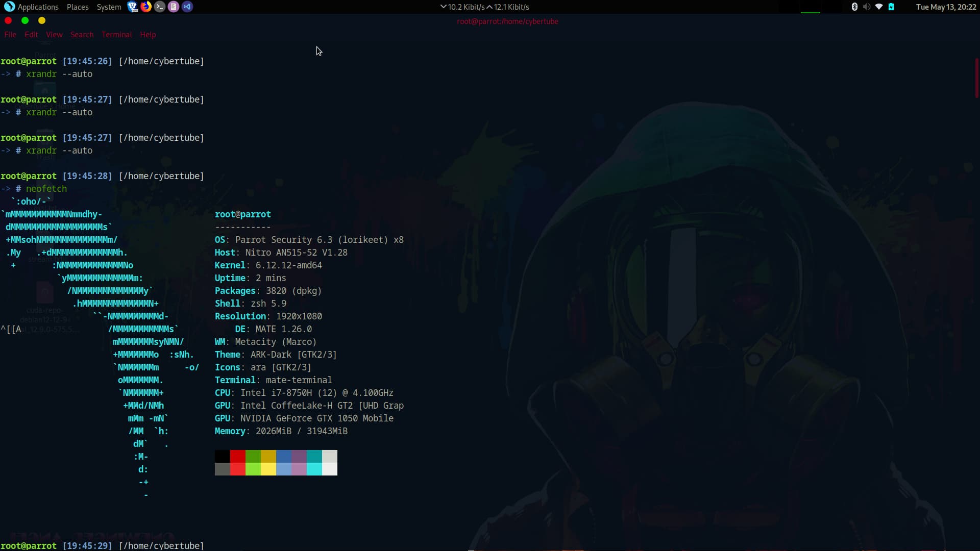Open the terminal View menu

[x=54, y=34]
